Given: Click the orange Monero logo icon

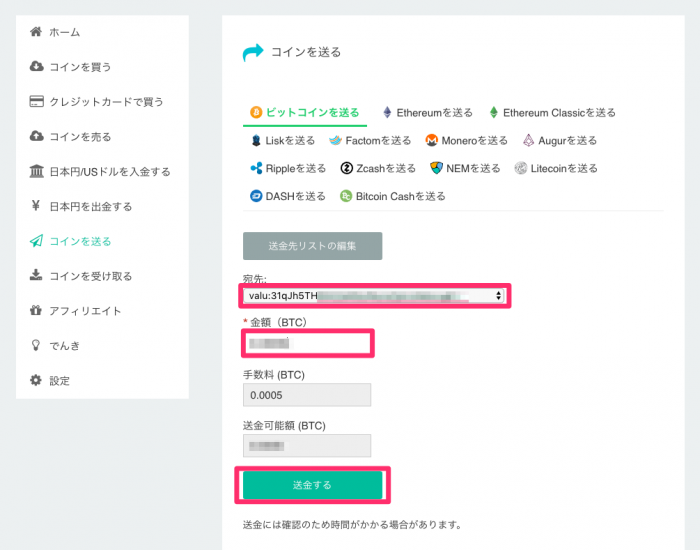Looking at the screenshot, I should coord(431,141).
